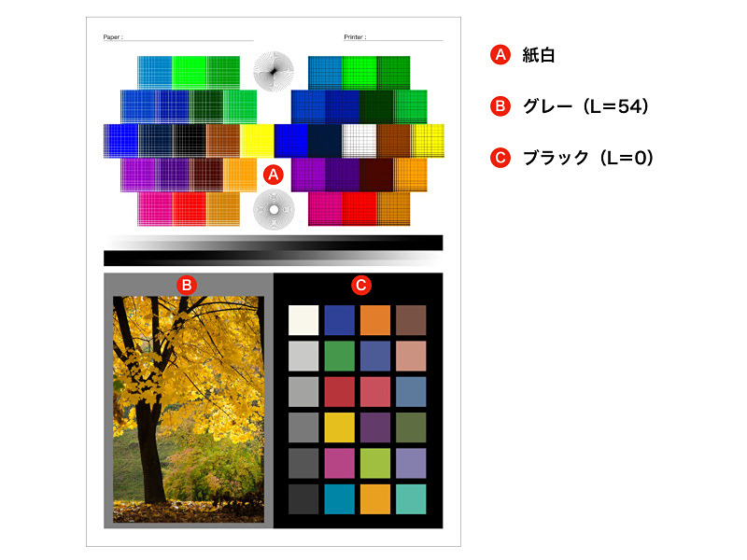747x560 pixels.
Task: Click the red A marker on the chart
Action: 274,175
